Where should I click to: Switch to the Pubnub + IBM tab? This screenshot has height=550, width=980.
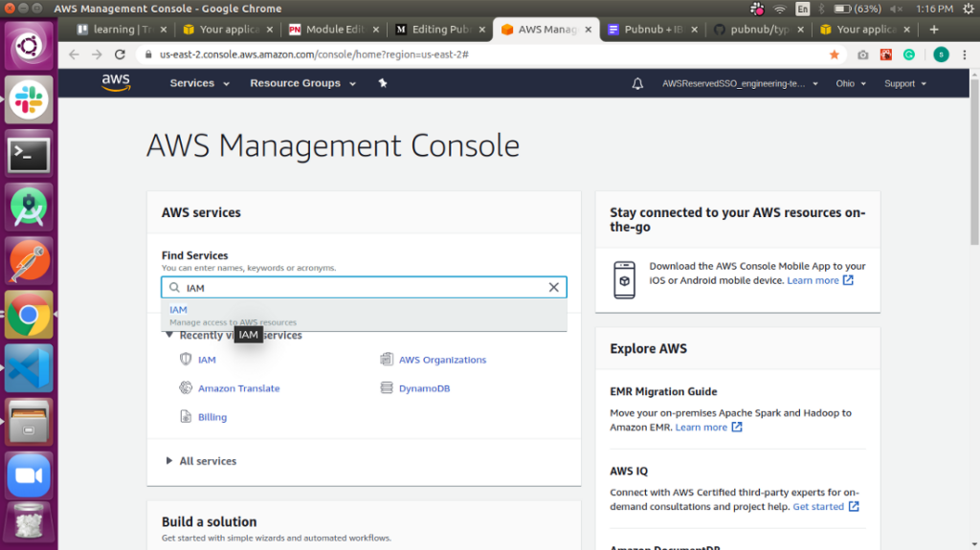tap(654, 30)
